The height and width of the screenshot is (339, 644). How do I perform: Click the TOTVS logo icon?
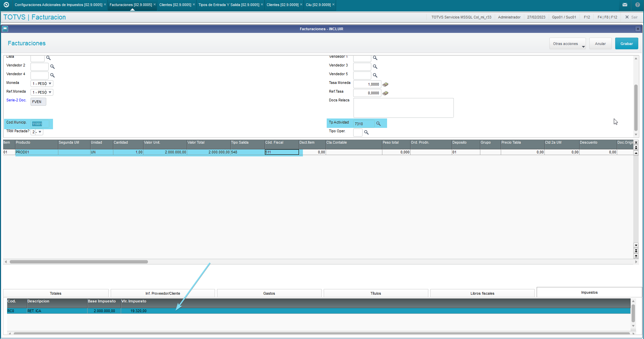coord(6,5)
